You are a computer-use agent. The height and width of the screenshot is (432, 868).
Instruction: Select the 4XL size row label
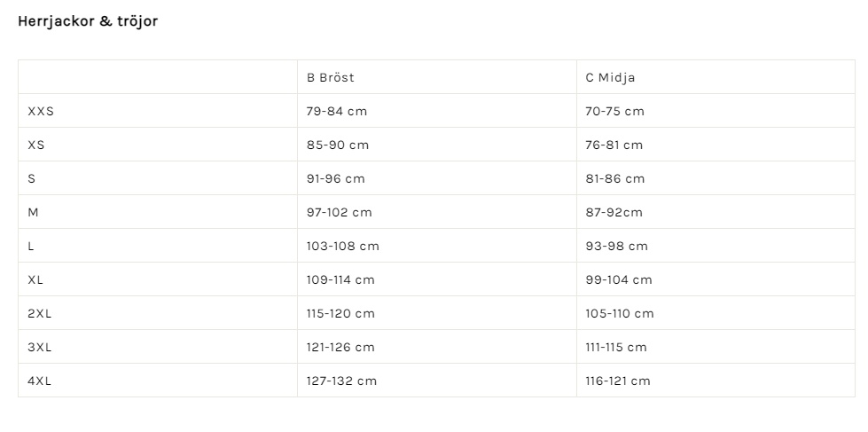[40, 381]
